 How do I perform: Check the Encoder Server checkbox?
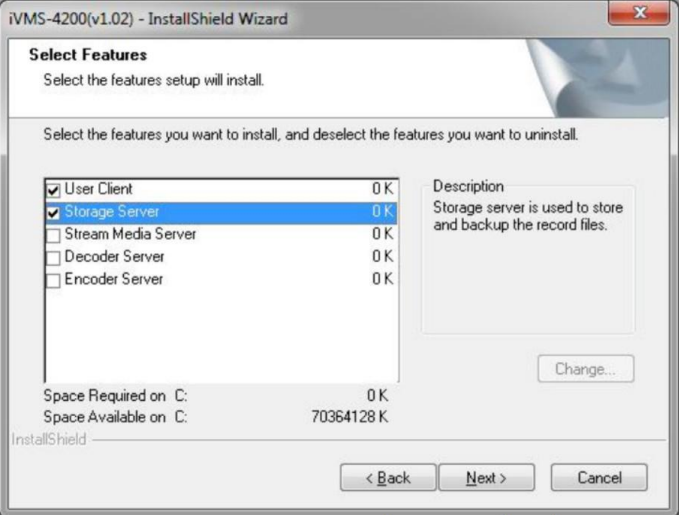click(53, 280)
